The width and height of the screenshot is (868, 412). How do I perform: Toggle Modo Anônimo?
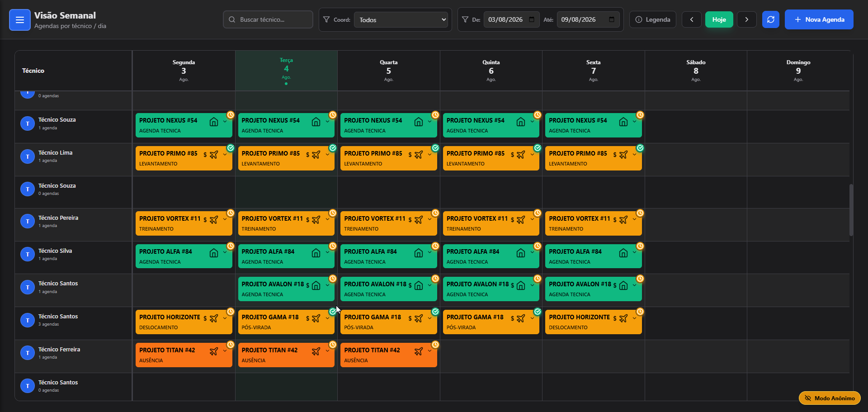pos(830,398)
